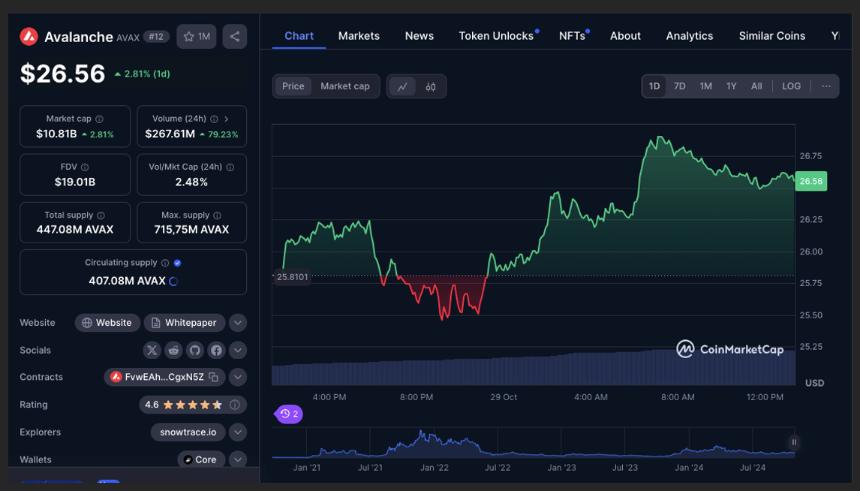Toggle LOG scale on chart
The width and height of the screenshot is (860, 491).
(x=791, y=86)
